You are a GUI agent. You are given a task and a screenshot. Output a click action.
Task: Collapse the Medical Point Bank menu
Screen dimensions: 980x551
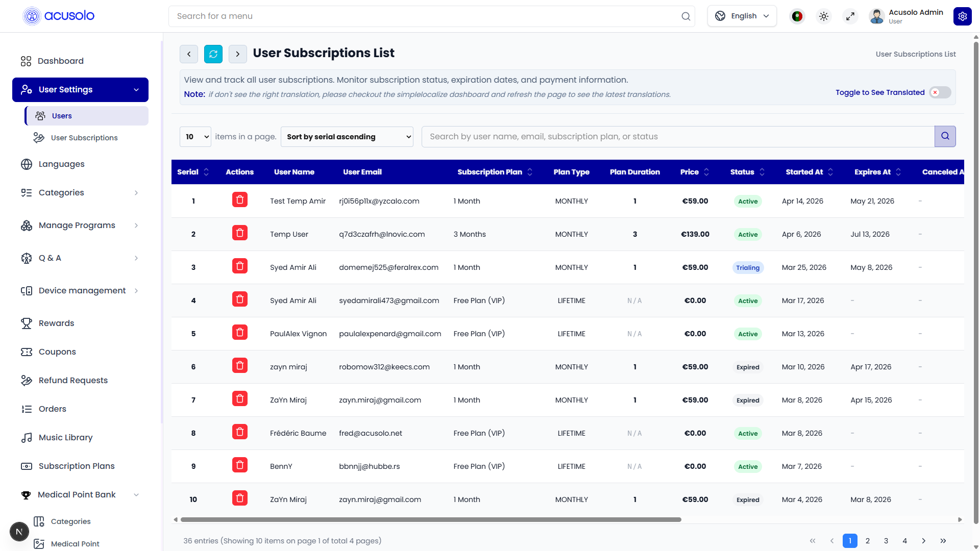tap(80, 495)
